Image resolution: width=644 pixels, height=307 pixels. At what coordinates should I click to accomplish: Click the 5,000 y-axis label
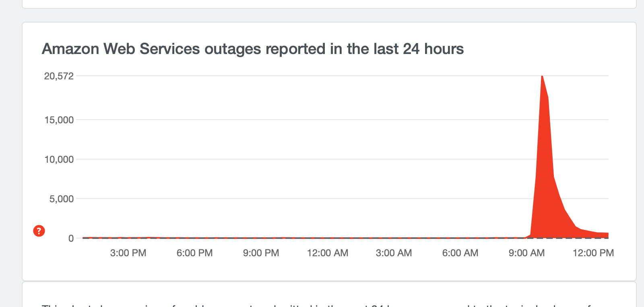coord(62,199)
